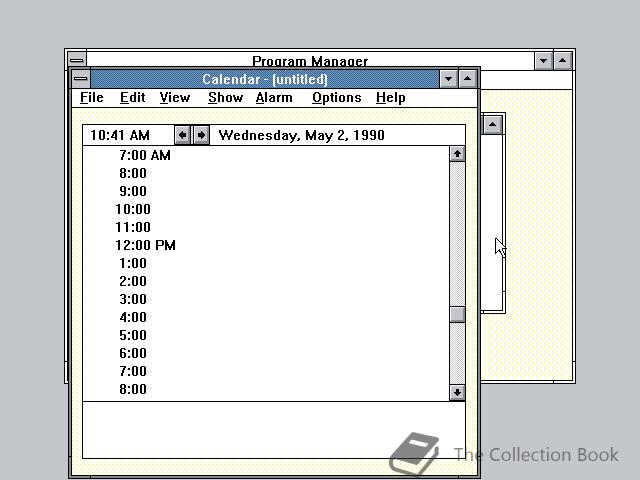Select the last 8:00 appointment line
The width and height of the screenshot is (640, 480).
(266, 389)
